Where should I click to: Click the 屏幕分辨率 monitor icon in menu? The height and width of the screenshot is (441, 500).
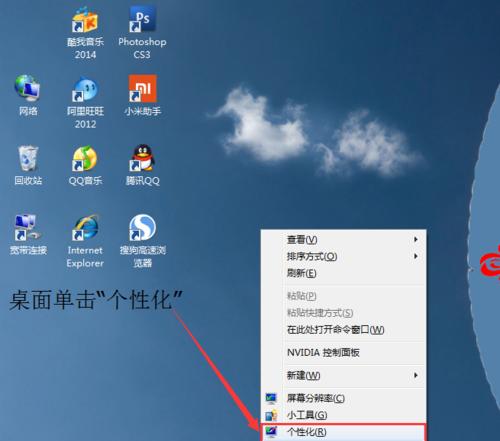(271, 398)
